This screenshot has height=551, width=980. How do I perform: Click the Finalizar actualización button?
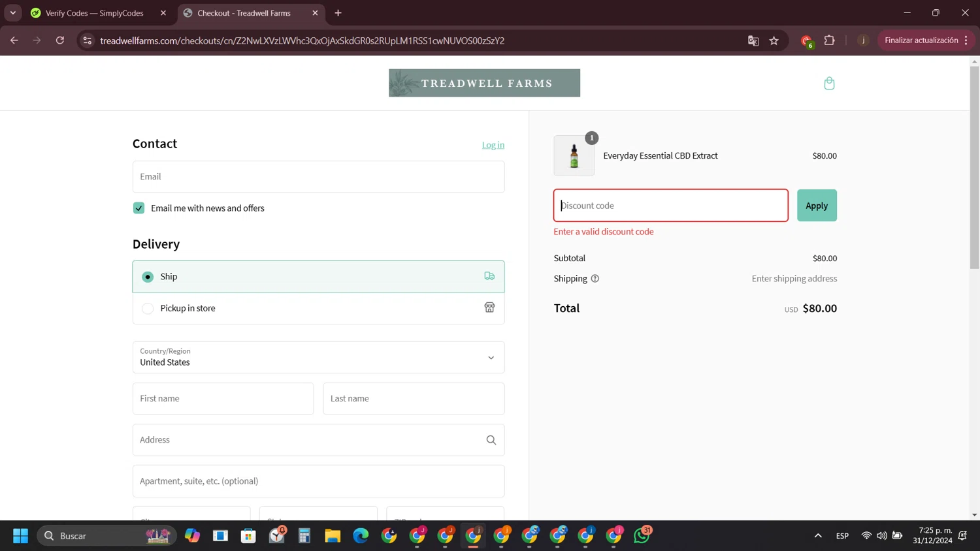pos(921,40)
